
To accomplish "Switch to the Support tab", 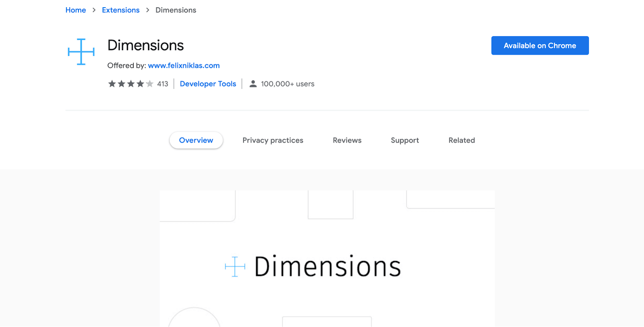I will click(x=405, y=140).
